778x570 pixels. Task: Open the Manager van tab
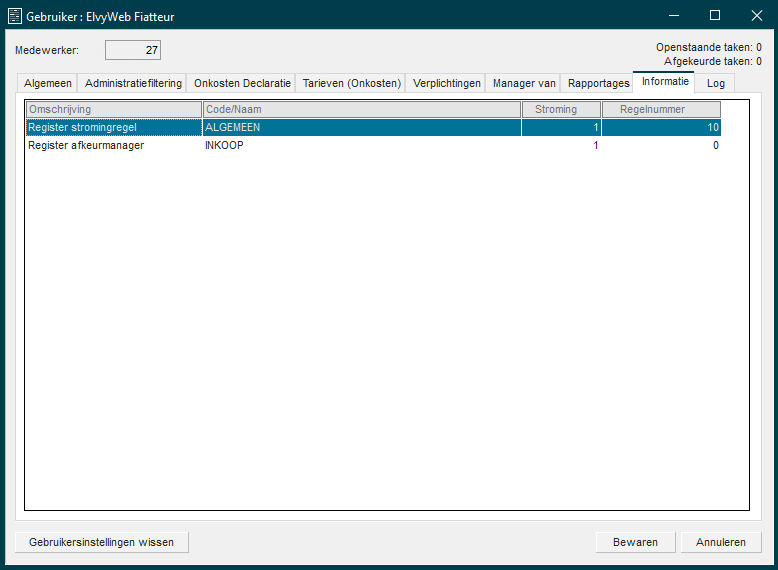point(524,83)
